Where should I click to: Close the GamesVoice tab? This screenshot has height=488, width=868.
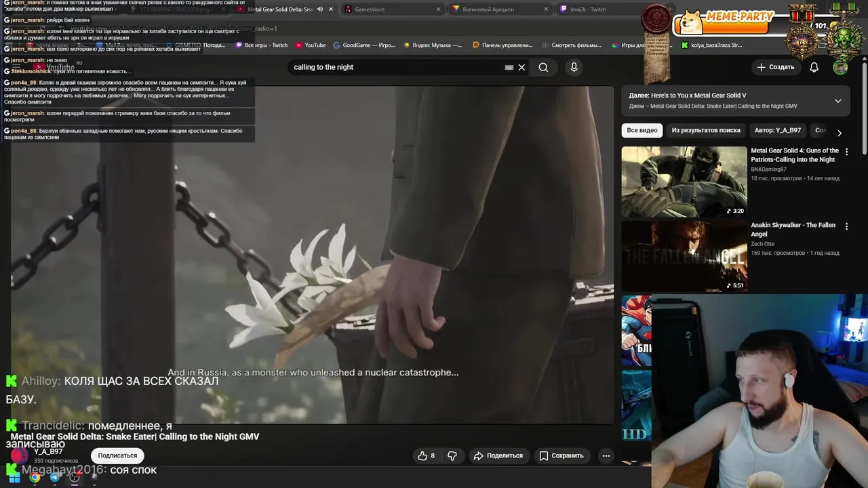tap(438, 9)
